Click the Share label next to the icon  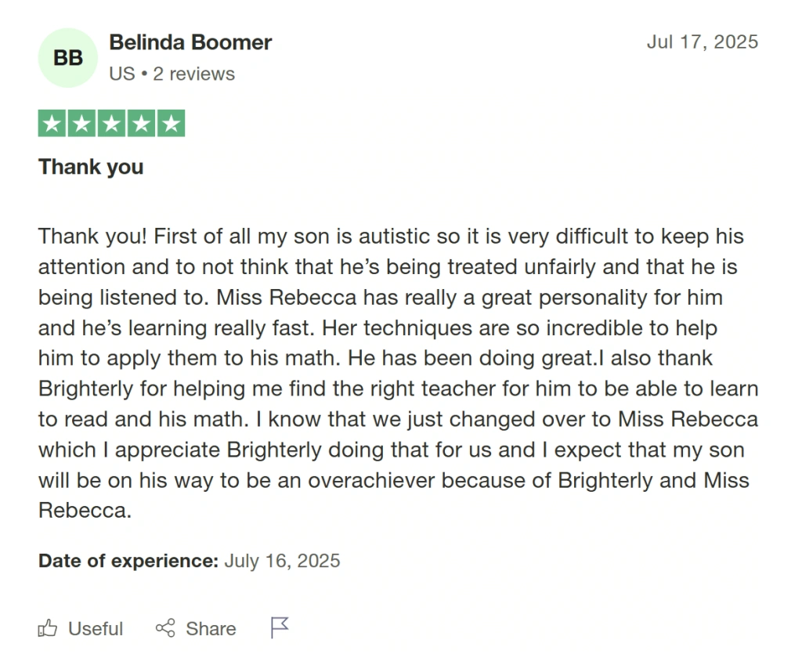(x=210, y=628)
